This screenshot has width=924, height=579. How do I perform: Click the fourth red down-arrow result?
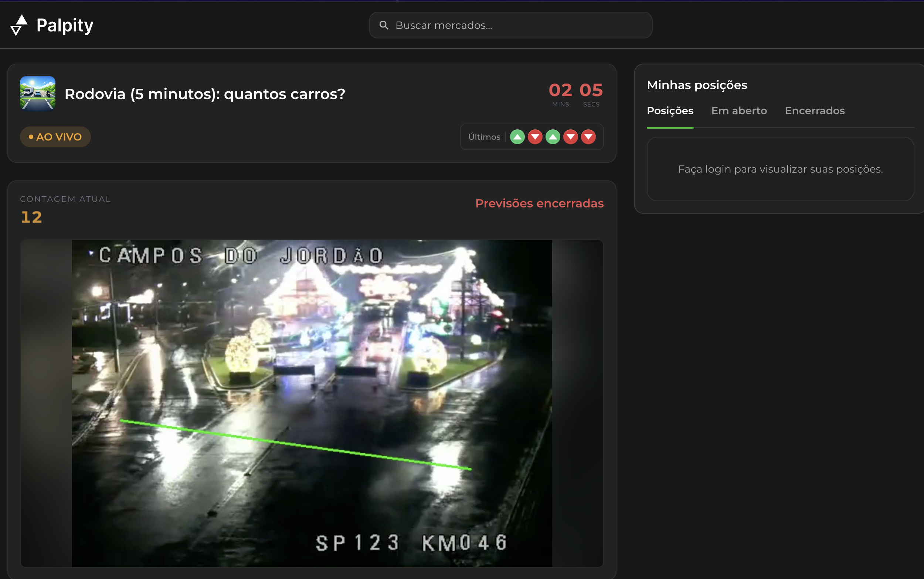coord(570,137)
